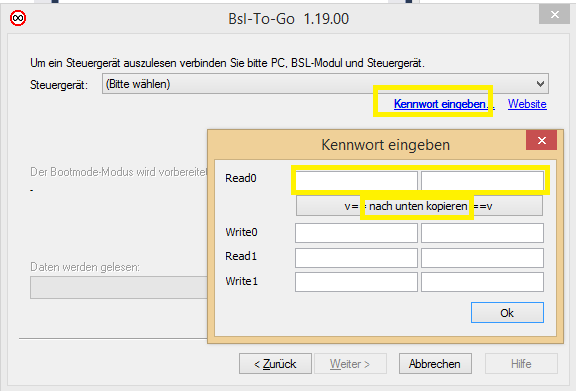The image size is (576, 391).
Task: Confirm password with the Ok button
Action: 507,313
